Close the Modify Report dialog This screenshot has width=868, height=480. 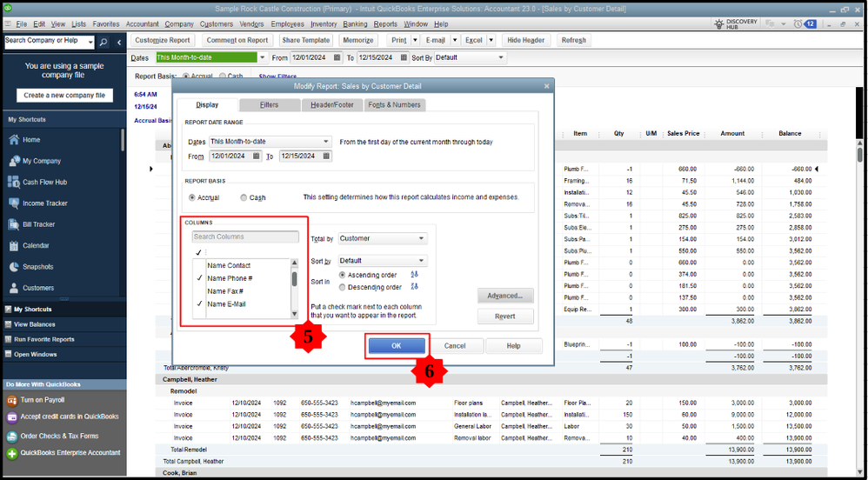[547, 86]
